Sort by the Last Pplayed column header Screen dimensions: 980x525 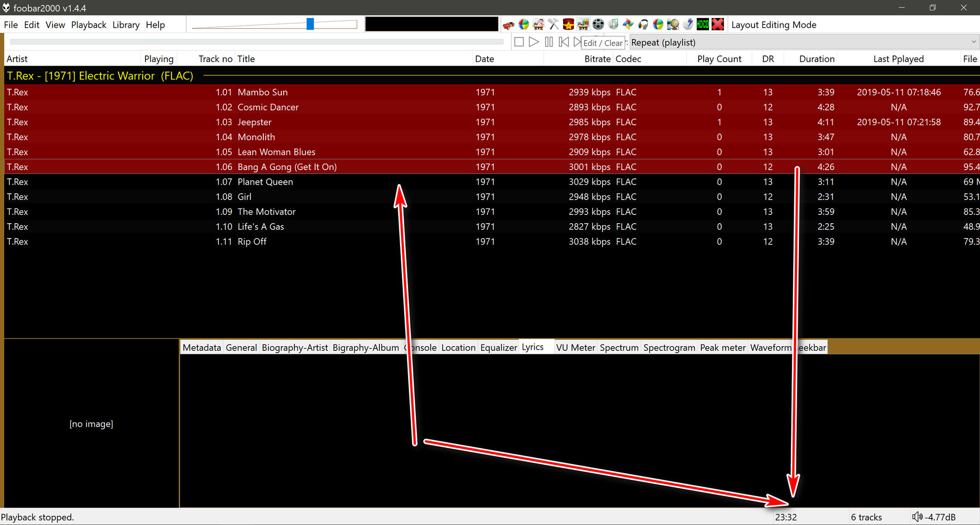pyautogui.click(x=898, y=59)
